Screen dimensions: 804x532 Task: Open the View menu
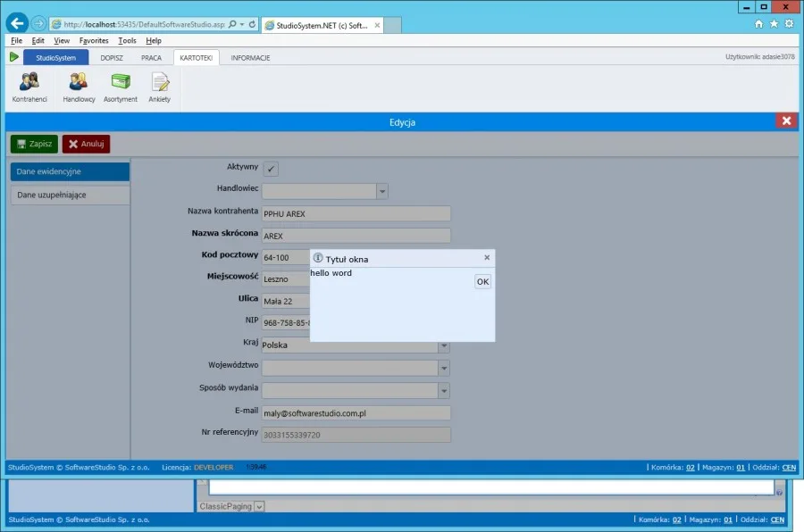(x=62, y=40)
